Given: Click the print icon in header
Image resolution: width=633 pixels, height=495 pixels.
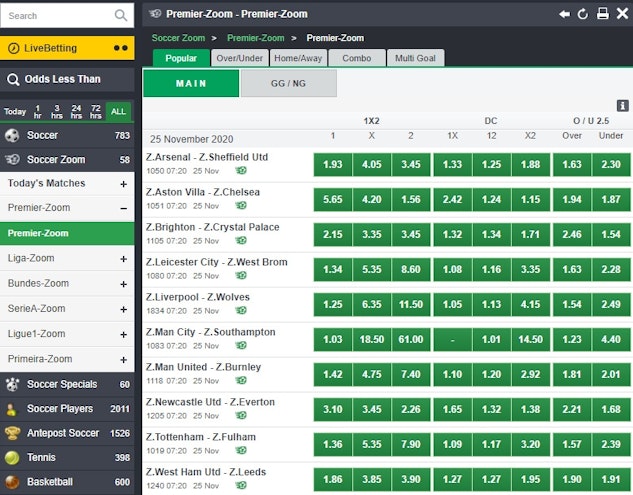Looking at the screenshot, I should (603, 14).
